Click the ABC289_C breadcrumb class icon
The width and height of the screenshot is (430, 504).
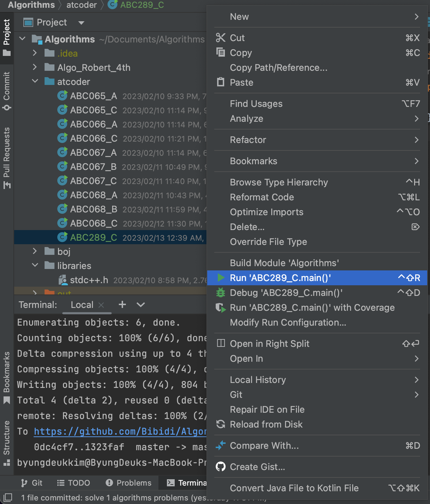pyautogui.click(x=112, y=5)
